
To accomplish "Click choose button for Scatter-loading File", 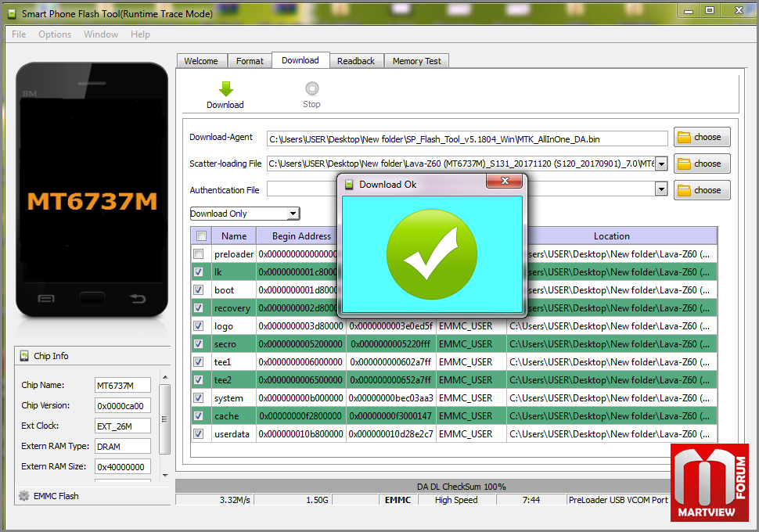I will click(x=702, y=164).
